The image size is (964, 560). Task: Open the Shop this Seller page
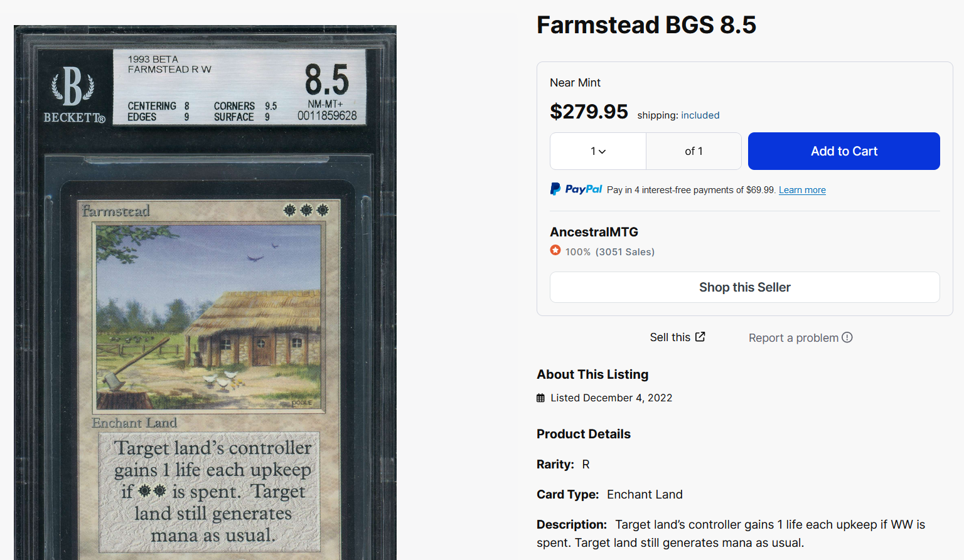pyautogui.click(x=744, y=287)
